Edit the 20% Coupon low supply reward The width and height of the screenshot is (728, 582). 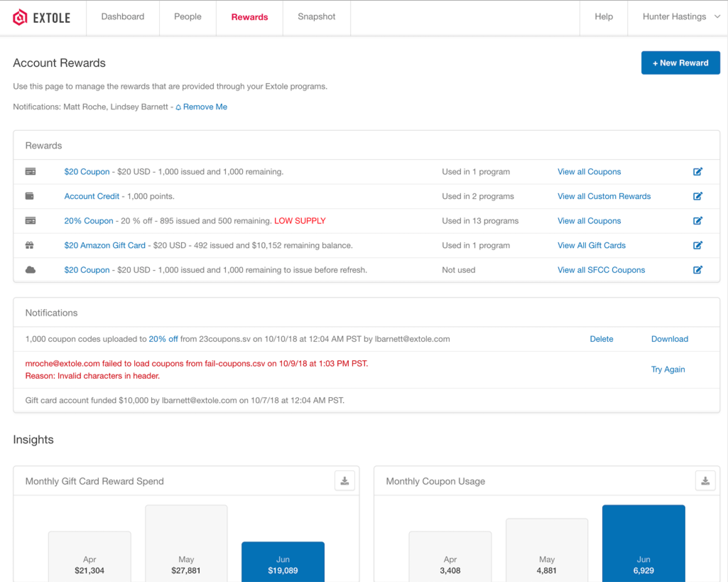[x=698, y=221]
